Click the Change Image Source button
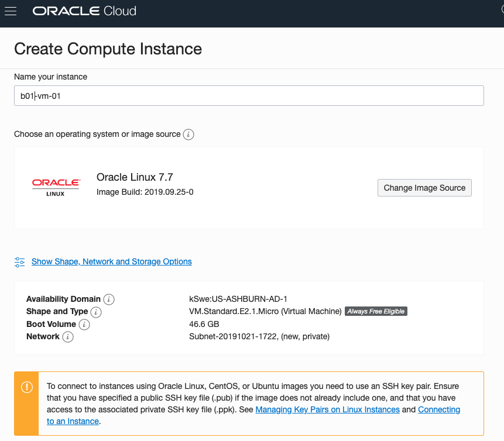This screenshot has height=441, width=504. [424, 188]
